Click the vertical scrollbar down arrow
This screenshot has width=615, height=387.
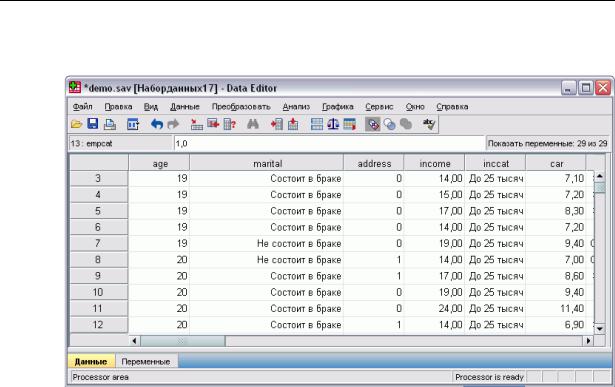pyautogui.click(x=600, y=329)
